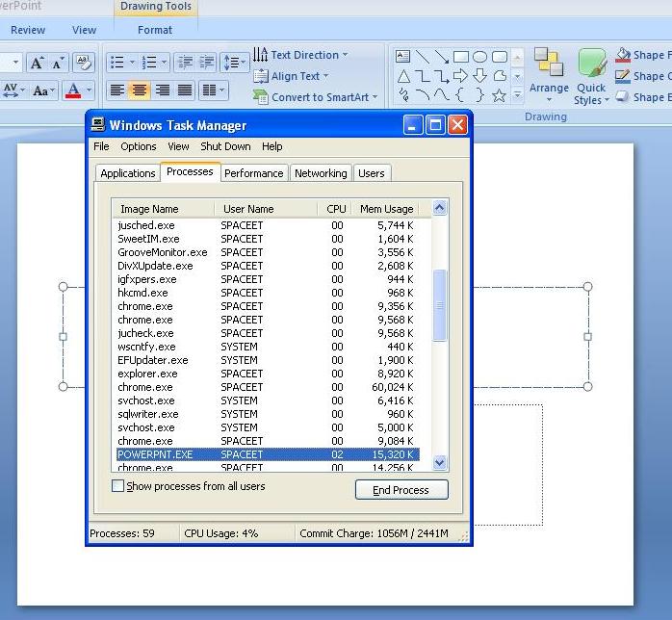The image size is (672, 620).
Task: Toggle the Center alignment button
Action: click(140, 90)
